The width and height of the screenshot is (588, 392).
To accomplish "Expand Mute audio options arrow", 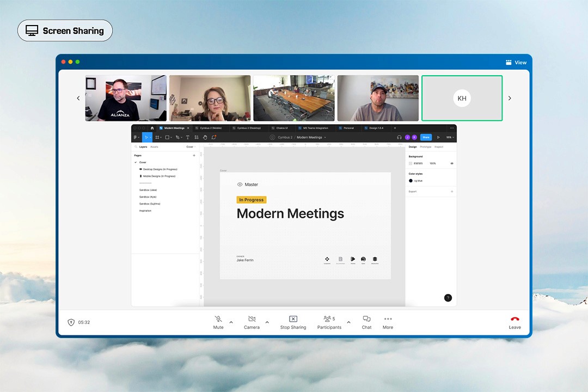I will click(231, 322).
